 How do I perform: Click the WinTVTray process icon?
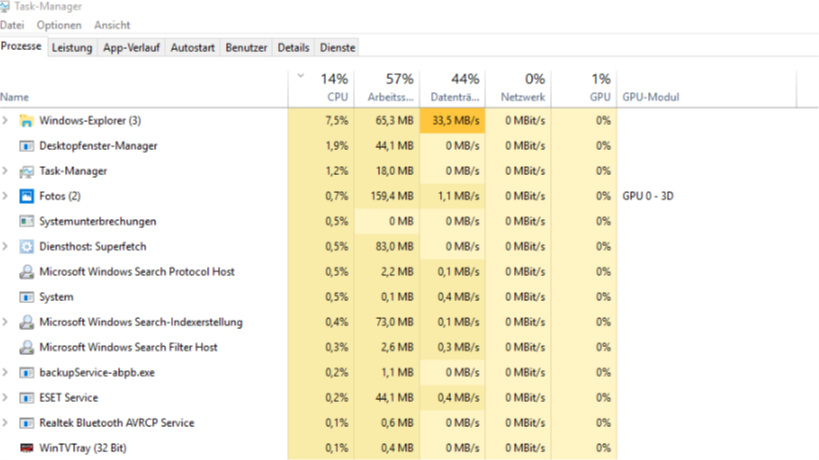click(x=26, y=448)
